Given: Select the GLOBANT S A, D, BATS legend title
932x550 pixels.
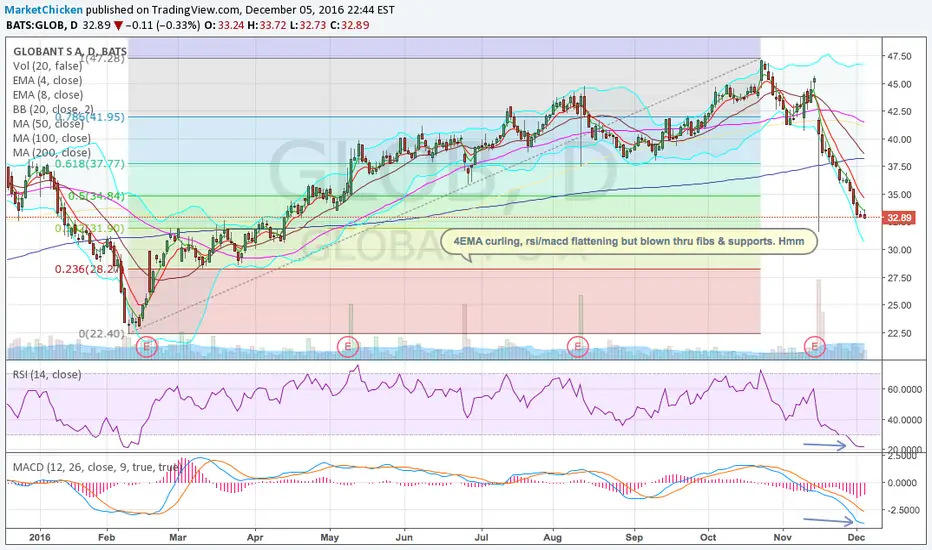Looking at the screenshot, I should (x=70, y=52).
